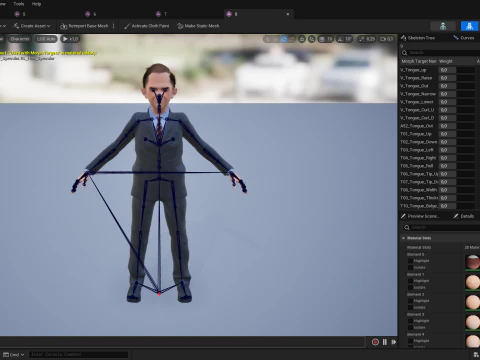The width and height of the screenshot is (480, 360).
Task: Adjust V_Tongue_Raise weight value
Action: coord(447,78)
